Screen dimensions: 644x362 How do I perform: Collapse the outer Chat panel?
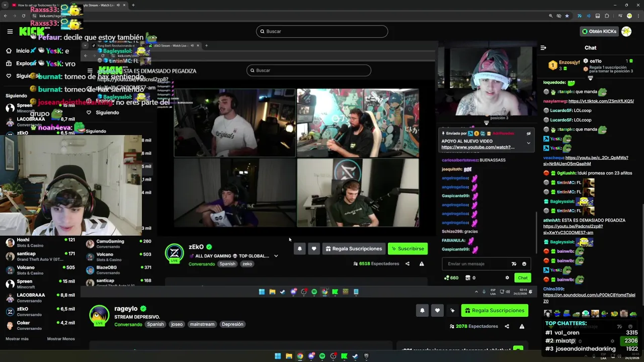click(x=543, y=48)
